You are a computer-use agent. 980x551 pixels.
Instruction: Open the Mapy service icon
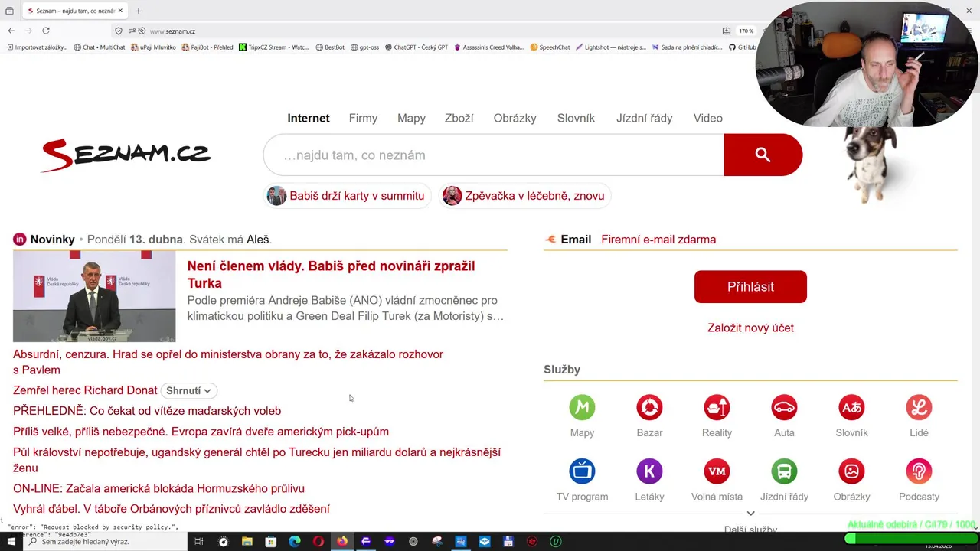[582, 407]
